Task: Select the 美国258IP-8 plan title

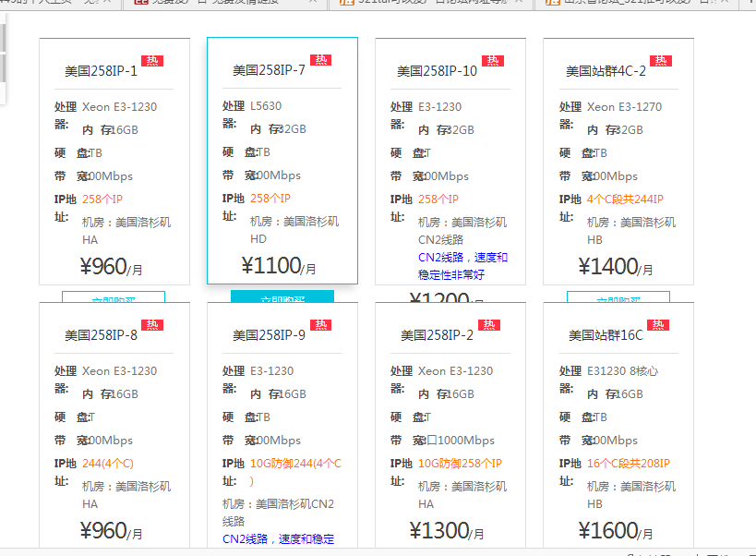Action: pyautogui.click(x=102, y=335)
